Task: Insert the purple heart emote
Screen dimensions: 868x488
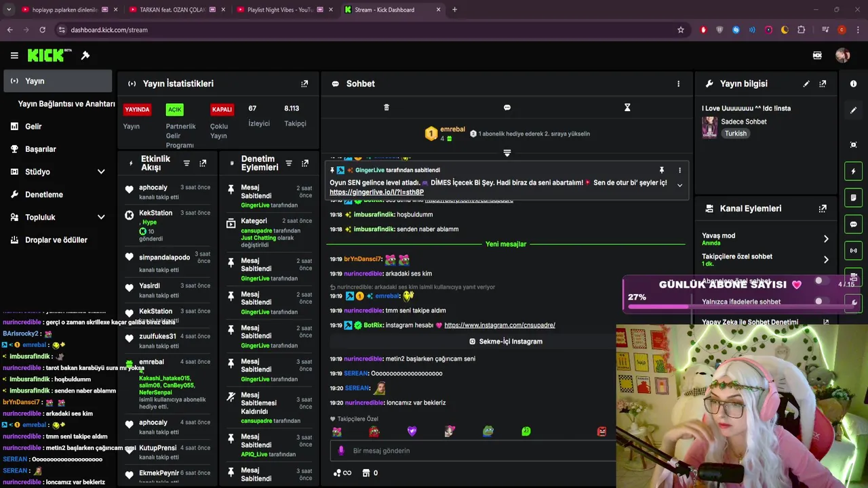Action: click(x=412, y=431)
